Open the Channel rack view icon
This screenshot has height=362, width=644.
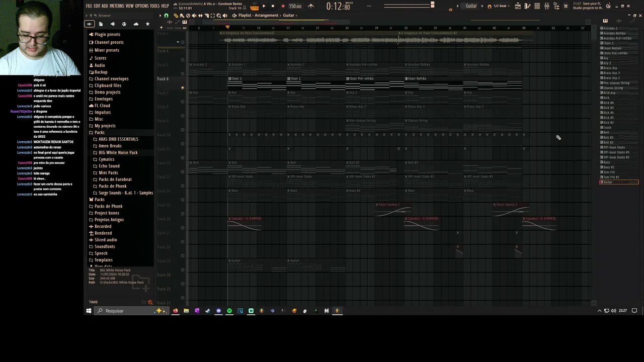pos(537,6)
